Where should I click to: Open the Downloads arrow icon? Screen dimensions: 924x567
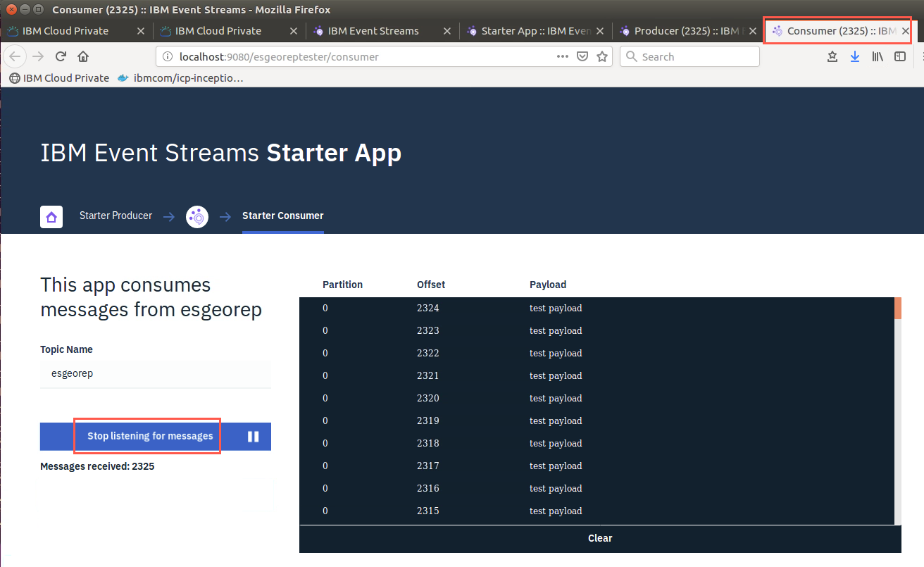pos(855,56)
